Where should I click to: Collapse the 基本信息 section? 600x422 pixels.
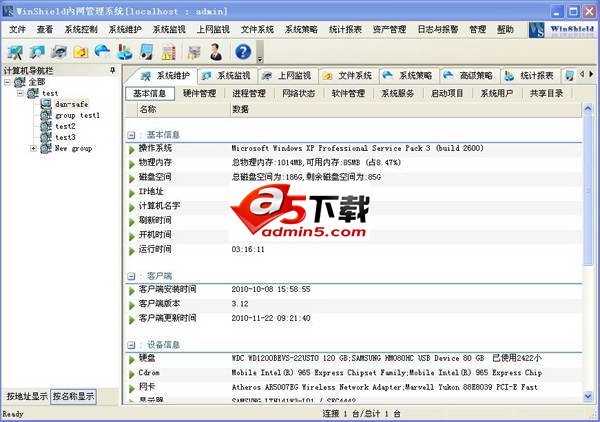pos(131,135)
